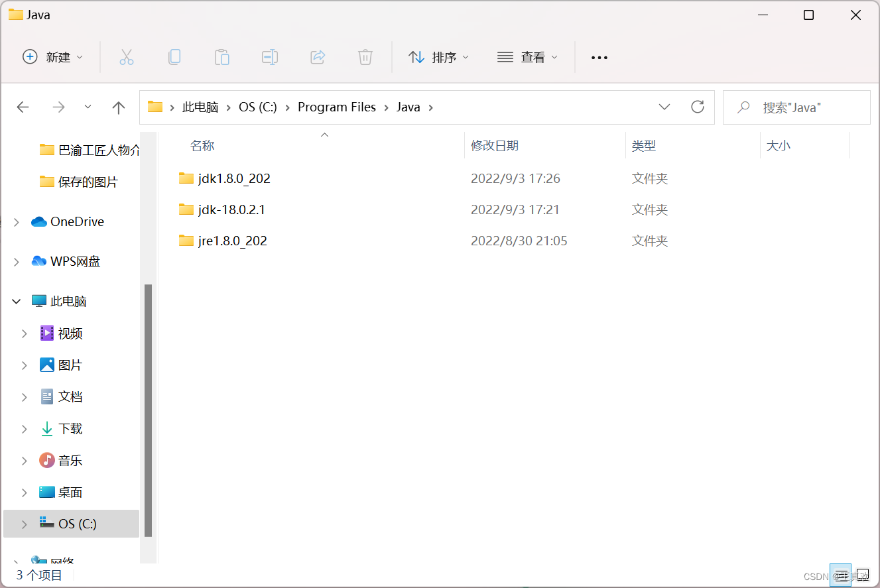The width and height of the screenshot is (880, 588).
Task: Click the navigation pane vertical scrollbar
Action: click(149, 410)
